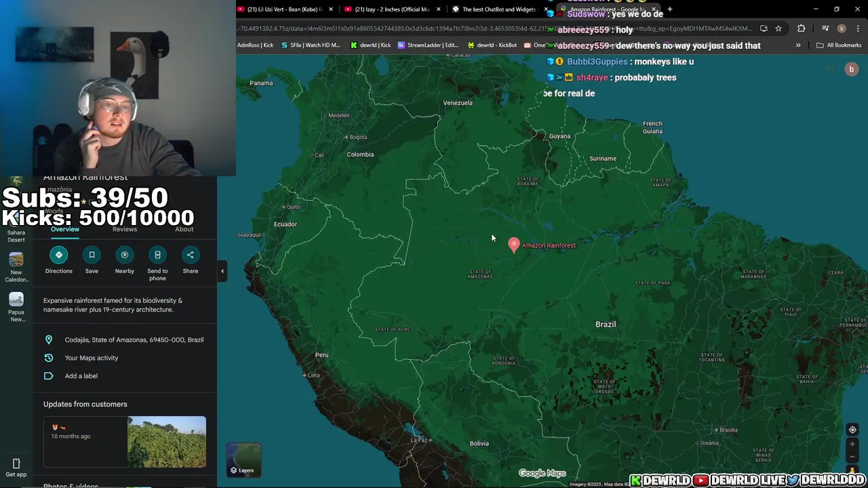This screenshot has height=488, width=868.
Task: Zoom in the map with plus button
Action: (x=852, y=445)
